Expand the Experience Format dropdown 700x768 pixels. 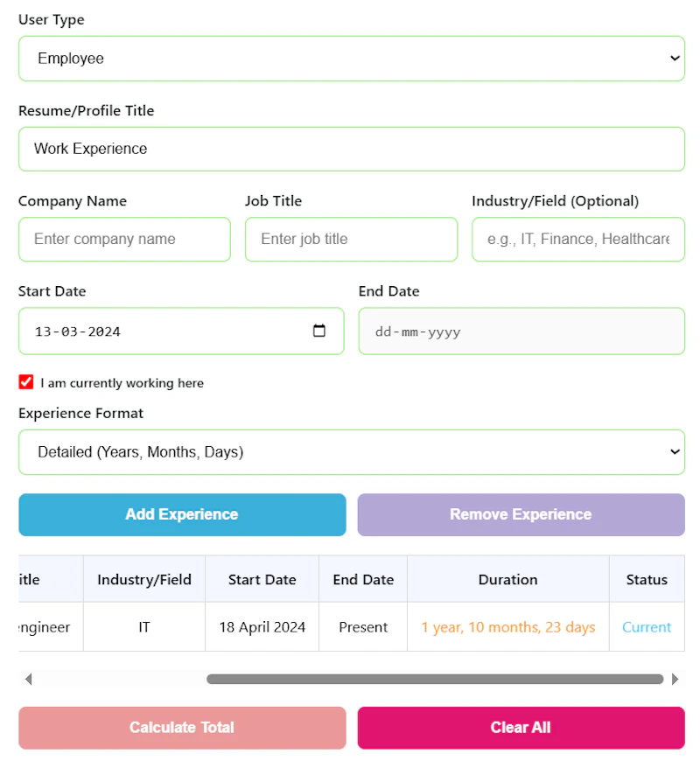pos(351,452)
